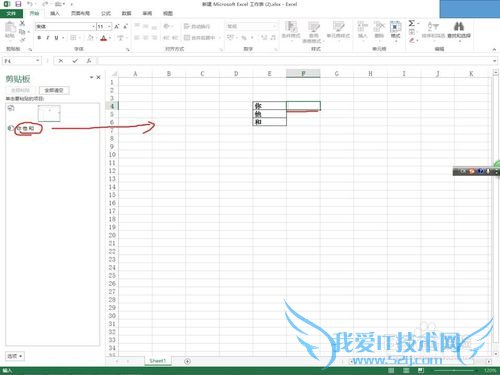Switch to the Insert tab
The width and height of the screenshot is (500, 375).
[x=55, y=13]
